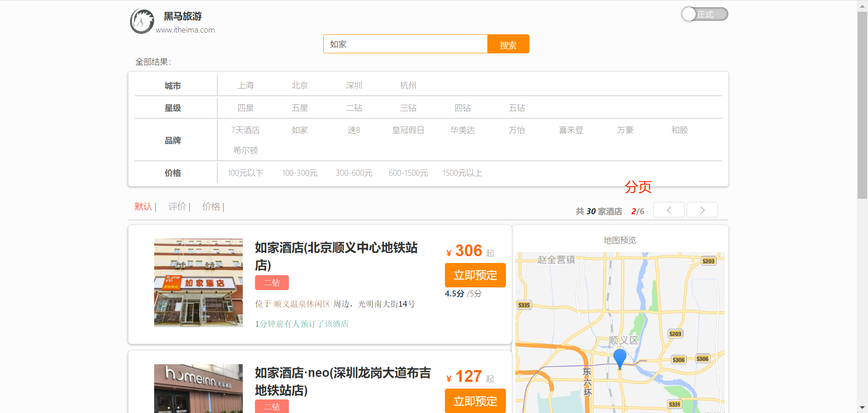Toggle the 正式 switch
Image resolution: width=868 pixels, height=413 pixels.
pos(704,14)
